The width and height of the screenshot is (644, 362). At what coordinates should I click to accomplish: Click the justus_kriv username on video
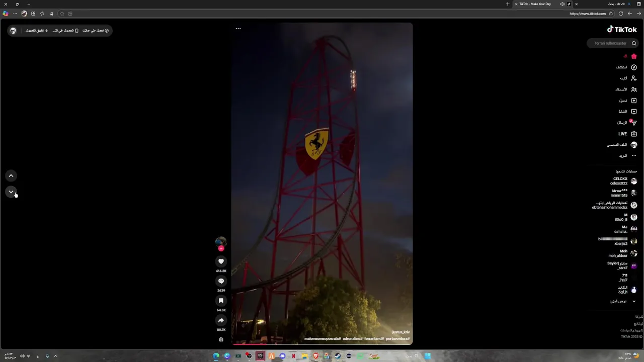[401, 332]
